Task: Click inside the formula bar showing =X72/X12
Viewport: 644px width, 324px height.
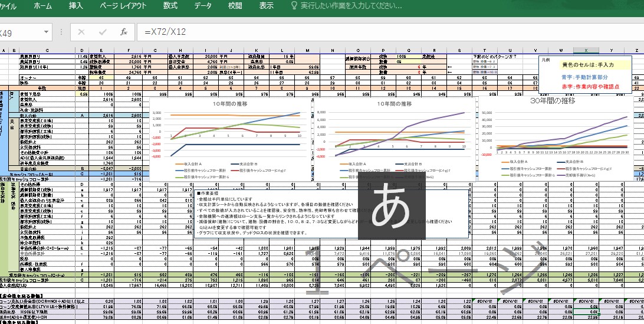Action: [390, 32]
